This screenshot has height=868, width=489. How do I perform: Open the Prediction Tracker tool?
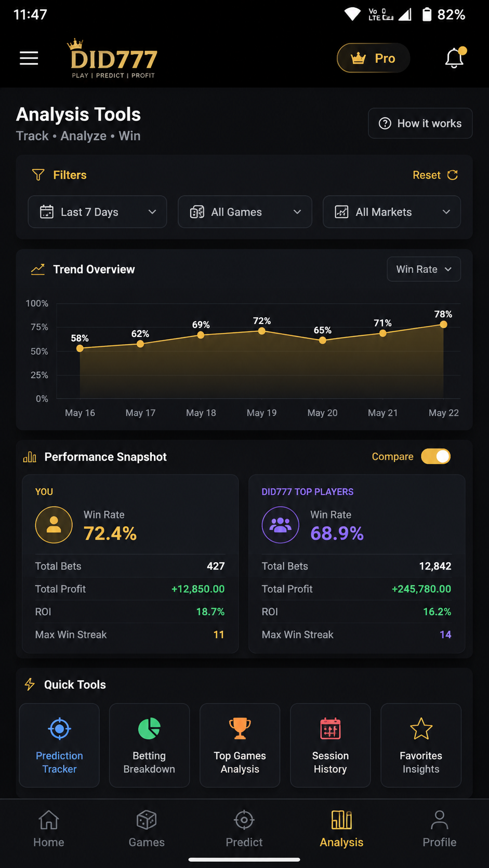click(59, 745)
